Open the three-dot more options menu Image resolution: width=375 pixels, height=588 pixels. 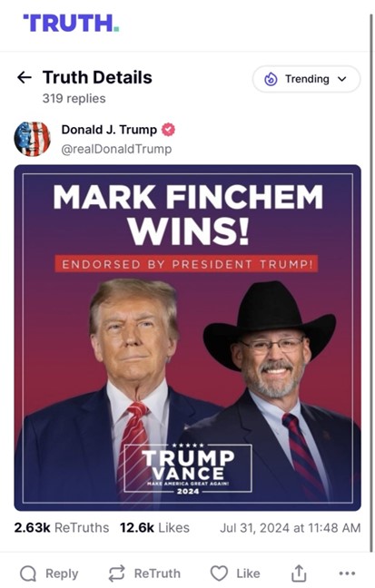point(347,573)
